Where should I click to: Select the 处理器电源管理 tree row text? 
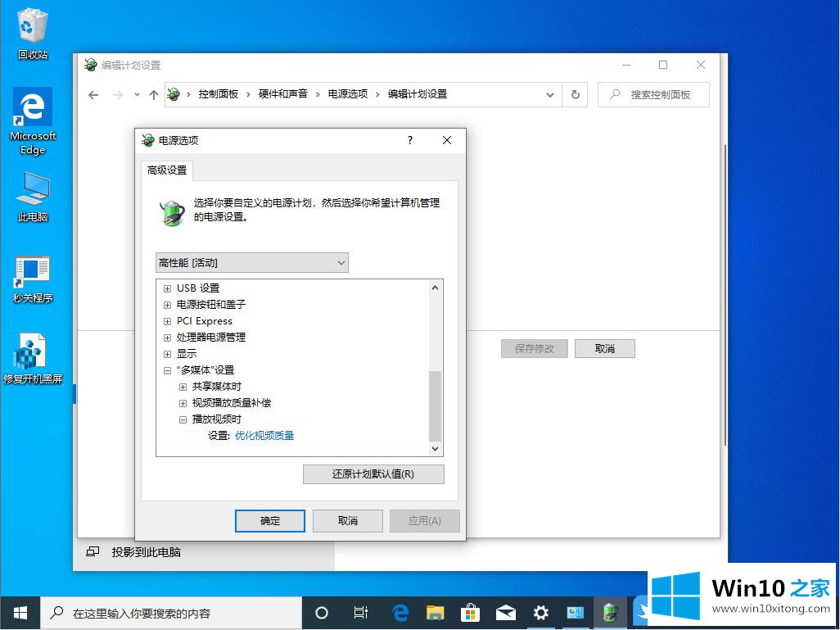pos(211,338)
